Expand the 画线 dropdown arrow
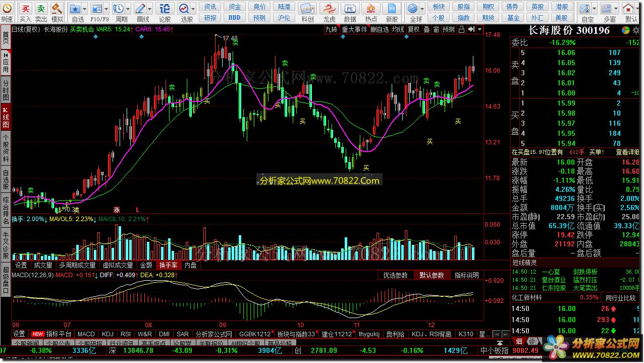The width and height of the screenshot is (644, 363). (x=150, y=9)
